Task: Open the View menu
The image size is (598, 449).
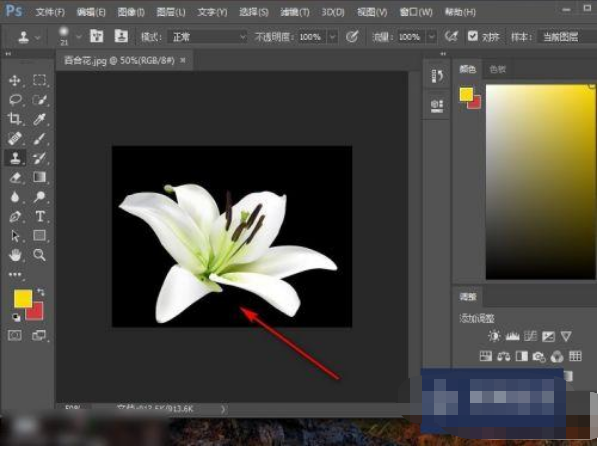Action: coord(372,12)
